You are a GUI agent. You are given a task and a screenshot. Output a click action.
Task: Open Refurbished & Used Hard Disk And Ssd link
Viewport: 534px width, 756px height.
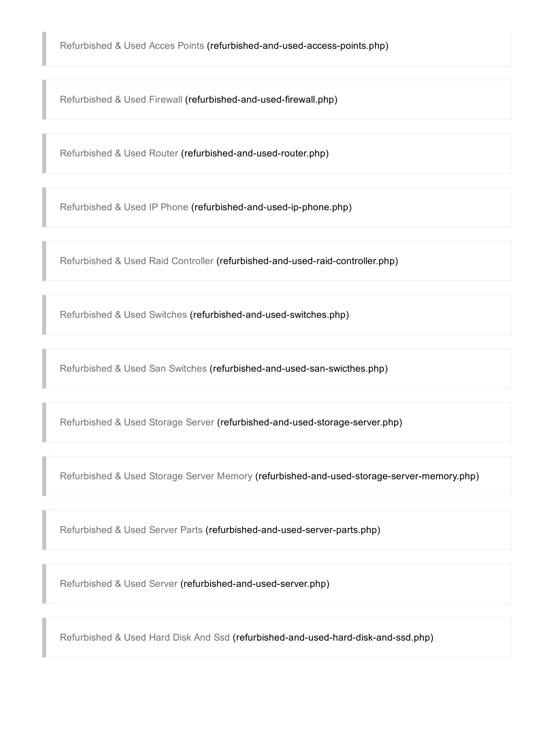tap(144, 637)
